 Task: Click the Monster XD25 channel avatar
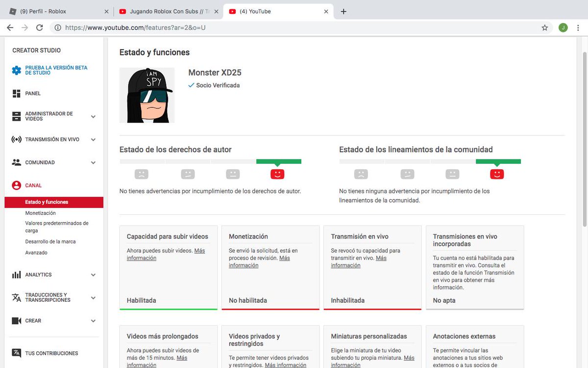pos(147,95)
